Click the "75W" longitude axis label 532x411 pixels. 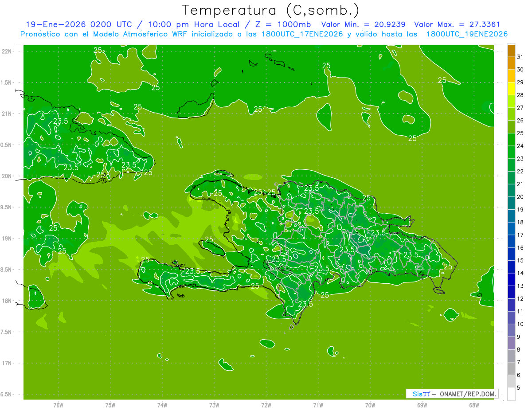click(x=110, y=405)
